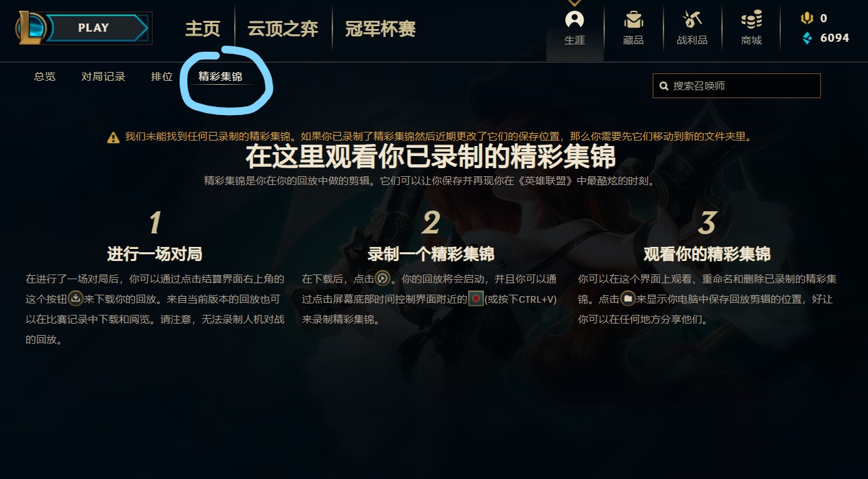Go to the 主页 home tab

[x=203, y=29]
